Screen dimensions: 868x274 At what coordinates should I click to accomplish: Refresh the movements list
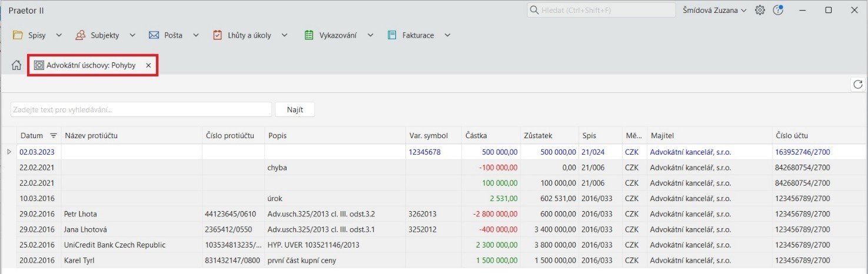point(858,85)
